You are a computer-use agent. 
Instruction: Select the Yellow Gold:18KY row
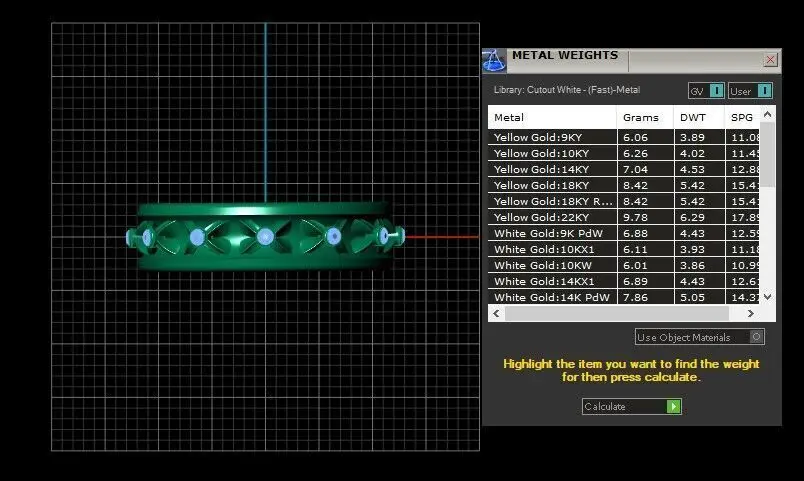pos(624,185)
